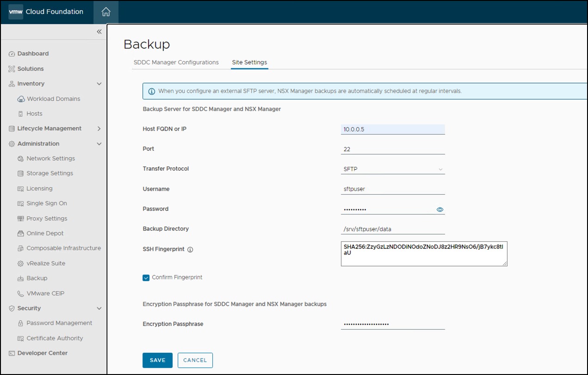Select the Site Settings tab
Screen dimensions: 588x375
click(249, 62)
